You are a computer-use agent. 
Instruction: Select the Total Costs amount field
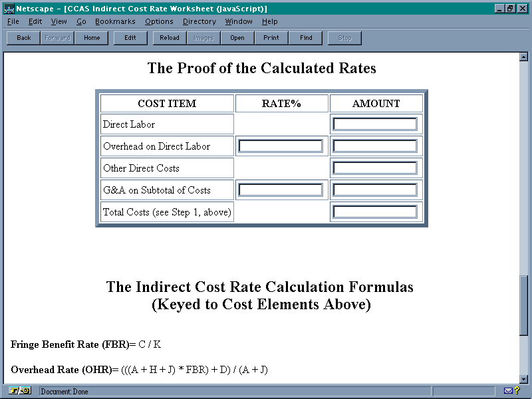click(375, 212)
